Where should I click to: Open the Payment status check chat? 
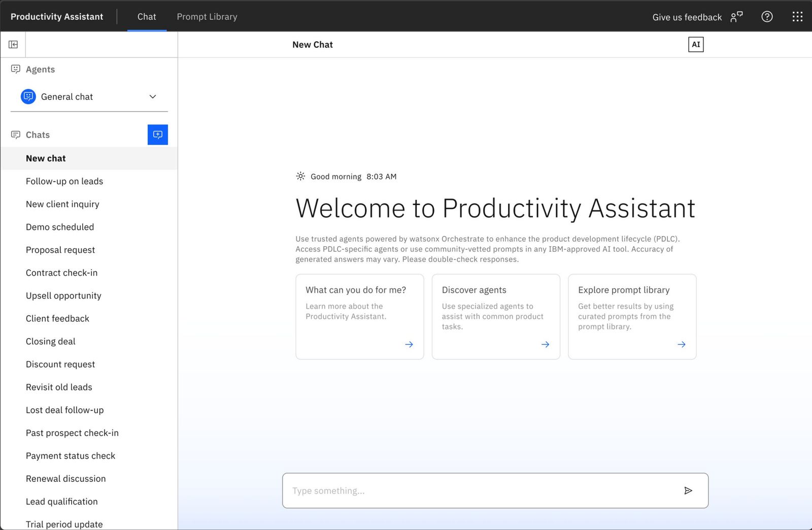pyautogui.click(x=89, y=455)
